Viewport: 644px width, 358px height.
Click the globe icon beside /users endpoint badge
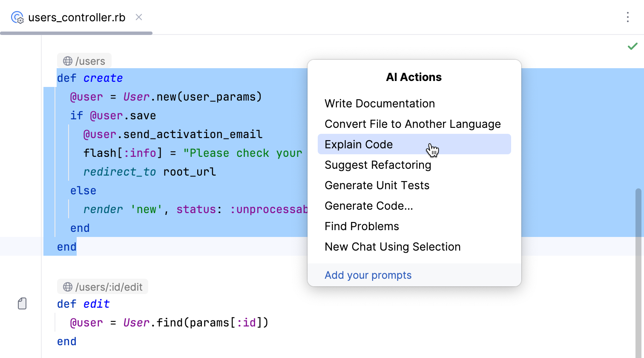point(67,61)
